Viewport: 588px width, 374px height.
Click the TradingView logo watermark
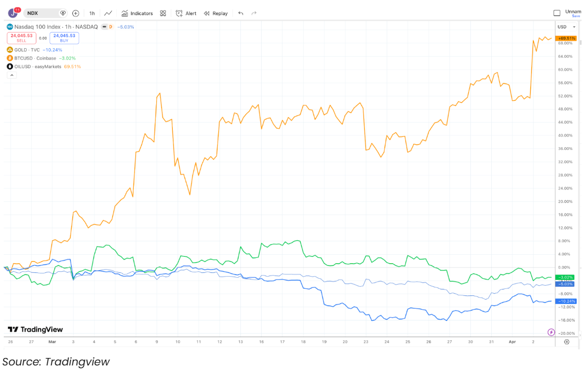tap(35, 330)
